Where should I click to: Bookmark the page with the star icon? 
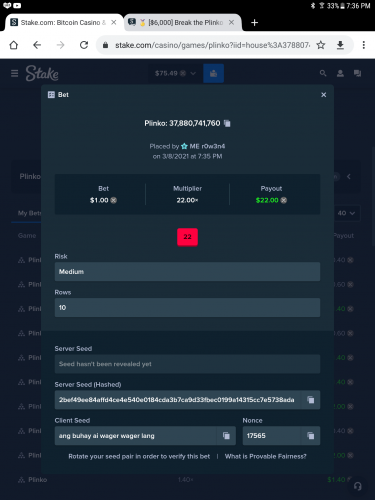click(321, 45)
